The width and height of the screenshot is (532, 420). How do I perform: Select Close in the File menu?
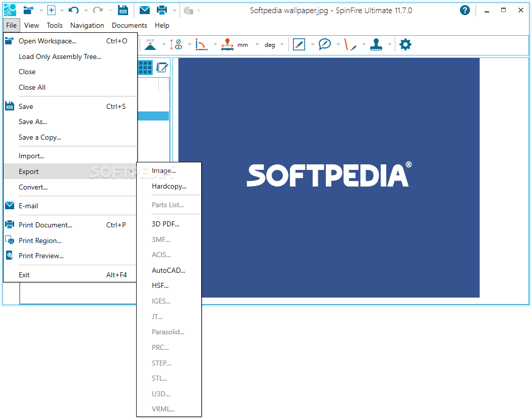(70, 72)
